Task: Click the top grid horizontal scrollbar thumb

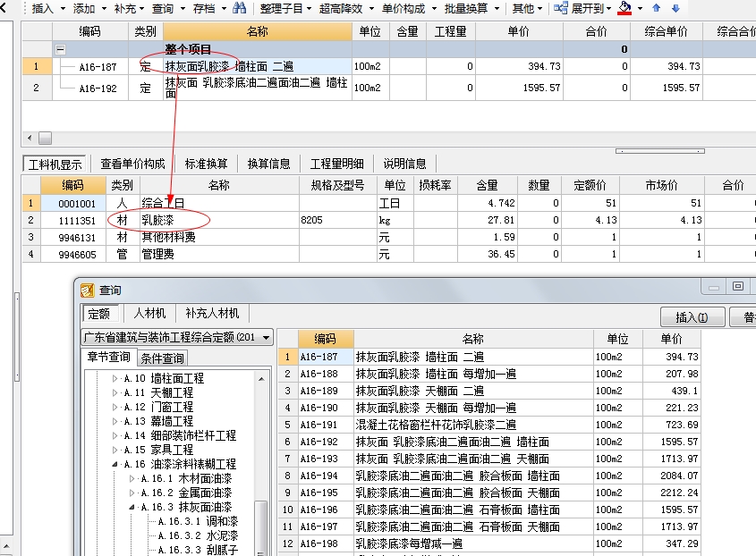Action: pos(46,139)
